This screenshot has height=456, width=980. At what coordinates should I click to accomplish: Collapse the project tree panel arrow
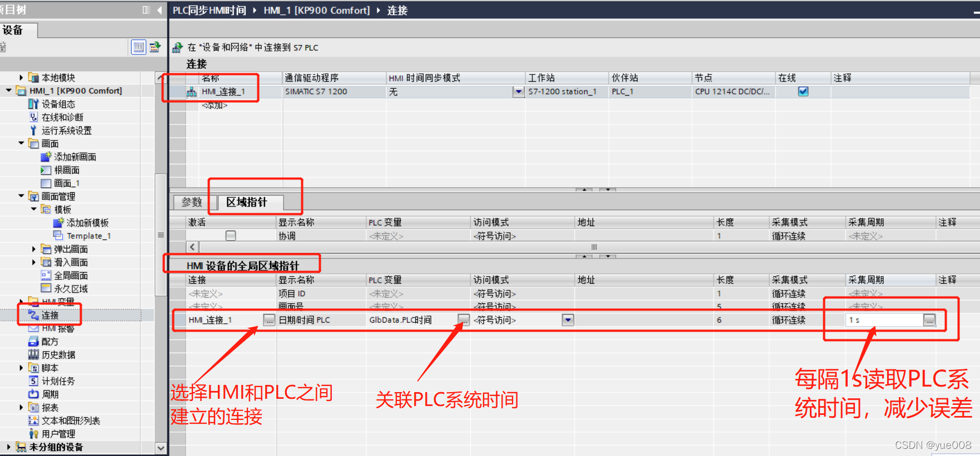(x=160, y=10)
